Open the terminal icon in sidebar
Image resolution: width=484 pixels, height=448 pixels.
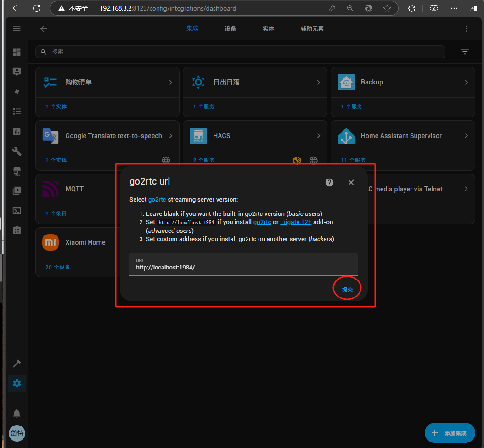tap(17, 211)
